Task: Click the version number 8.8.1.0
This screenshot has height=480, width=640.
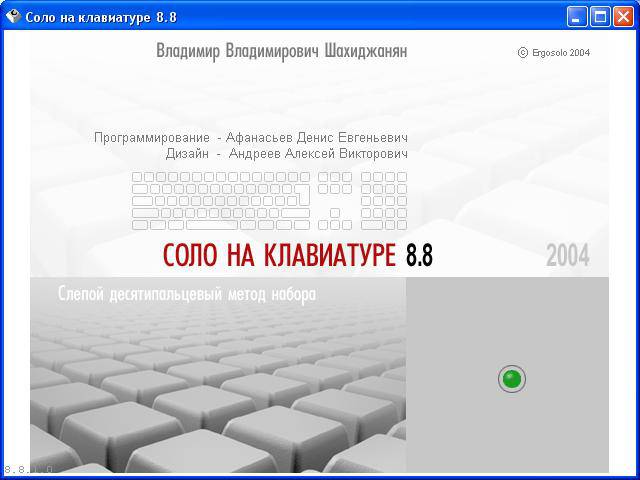Action: (x=29, y=470)
